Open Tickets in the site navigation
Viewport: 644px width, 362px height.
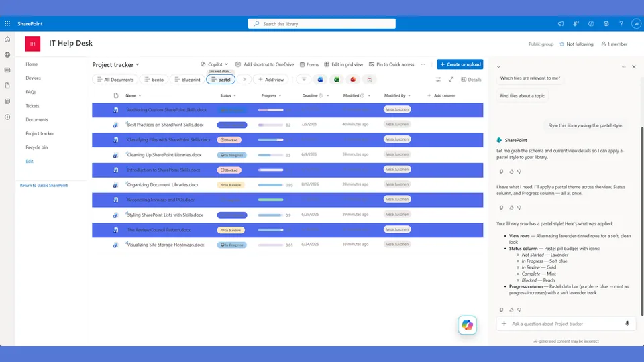coord(32,106)
